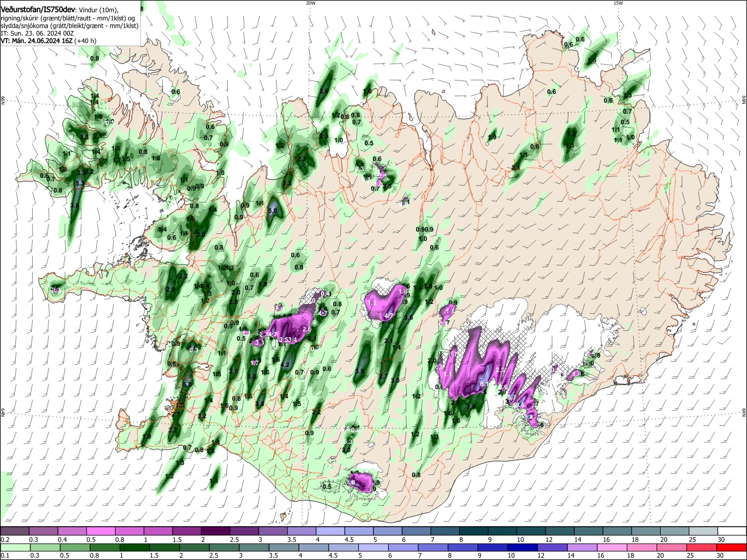The height and width of the screenshot is (560, 747).
Task: Click the 'VT: Mán. 24.06.2024 16Z' valid time
Action: click(x=36, y=41)
